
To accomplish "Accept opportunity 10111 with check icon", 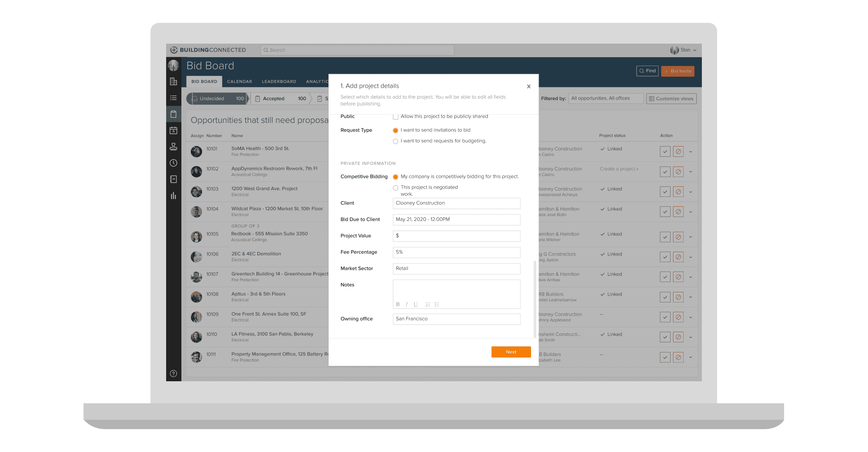I will click(665, 358).
